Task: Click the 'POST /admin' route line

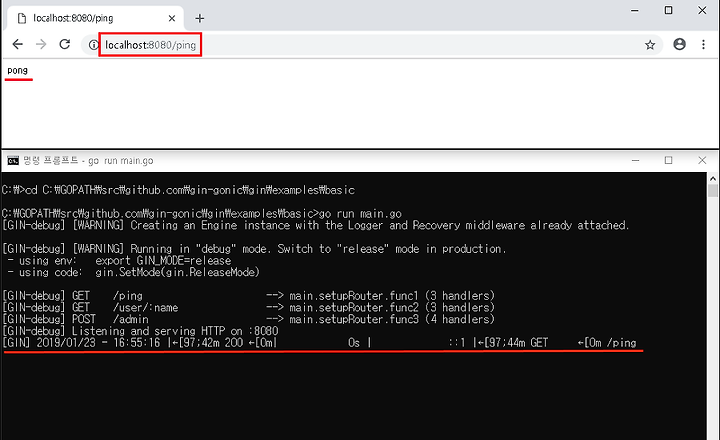Action: point(248,319)
